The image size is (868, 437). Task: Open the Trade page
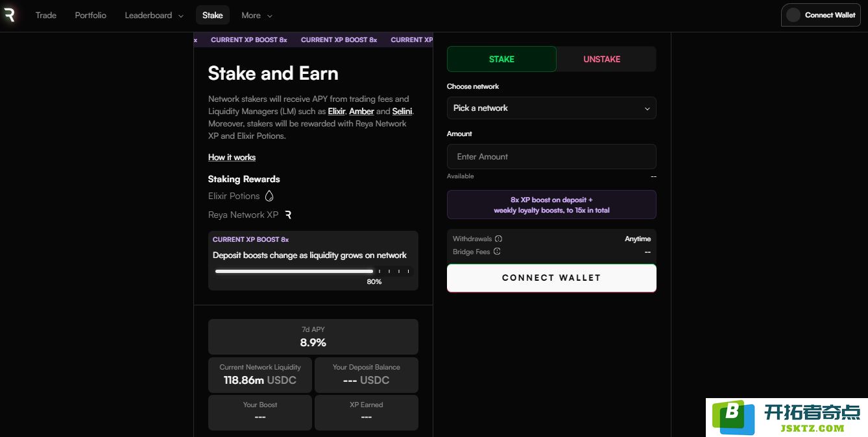tap(46, 15)
